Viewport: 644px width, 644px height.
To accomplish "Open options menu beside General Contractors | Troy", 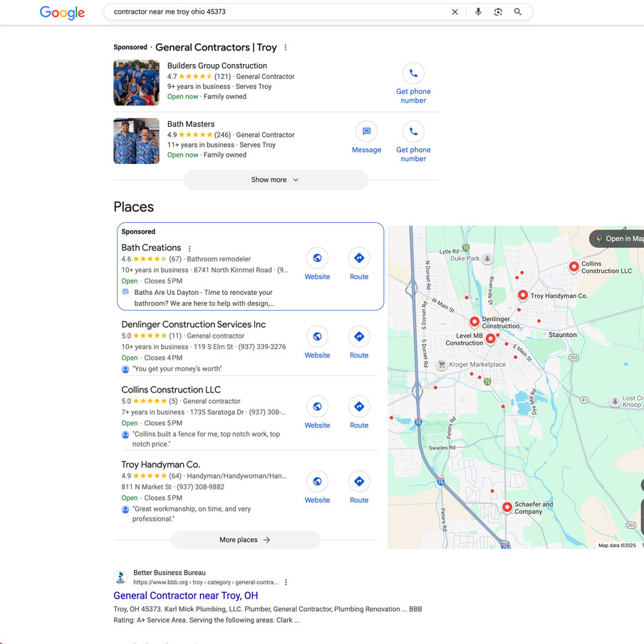I will coord(286,48).
